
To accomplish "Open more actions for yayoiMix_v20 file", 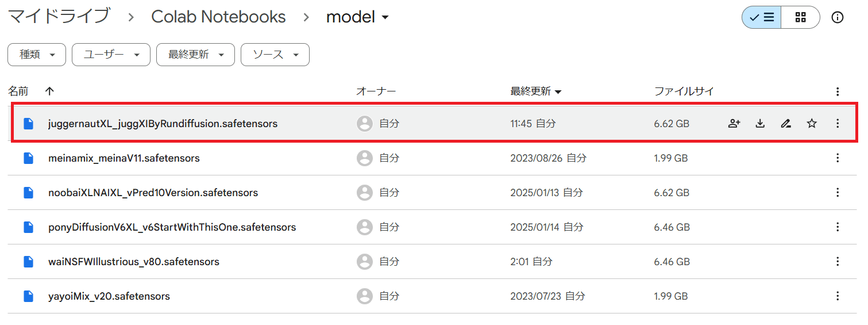I will [x=838, y=296].
